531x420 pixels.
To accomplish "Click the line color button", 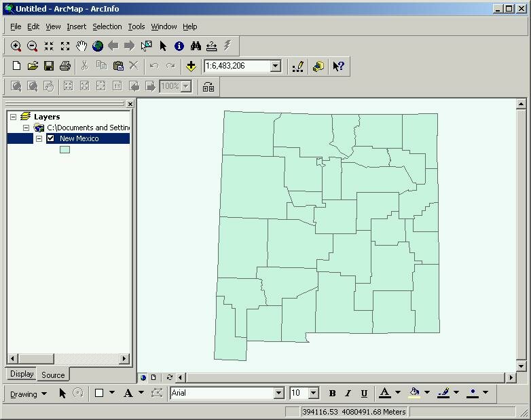I will tap(443, 393).
